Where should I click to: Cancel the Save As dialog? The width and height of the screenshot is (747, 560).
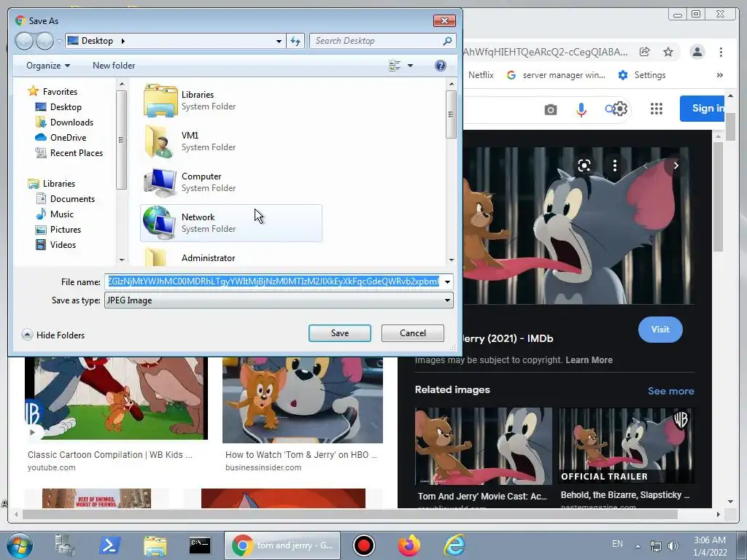[413, 333]
